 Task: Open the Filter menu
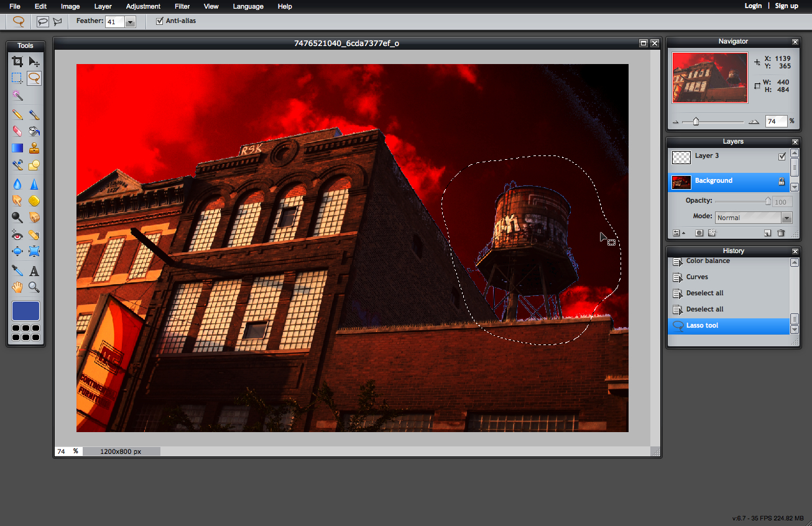[182, 6]
